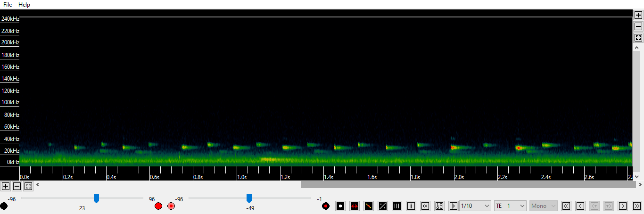Click the slider value -49
This screenshot has width=644, height=214.
tap(250, 208)
